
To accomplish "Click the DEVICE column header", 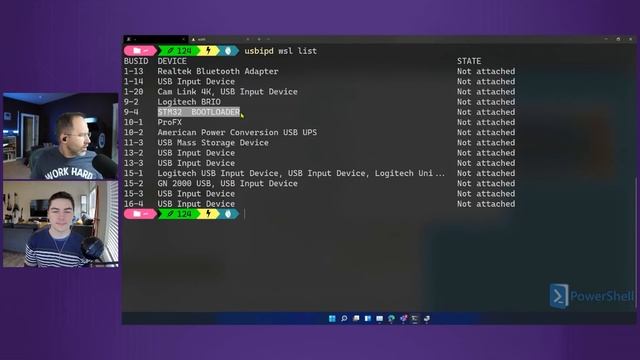I will tap(172, 61).
